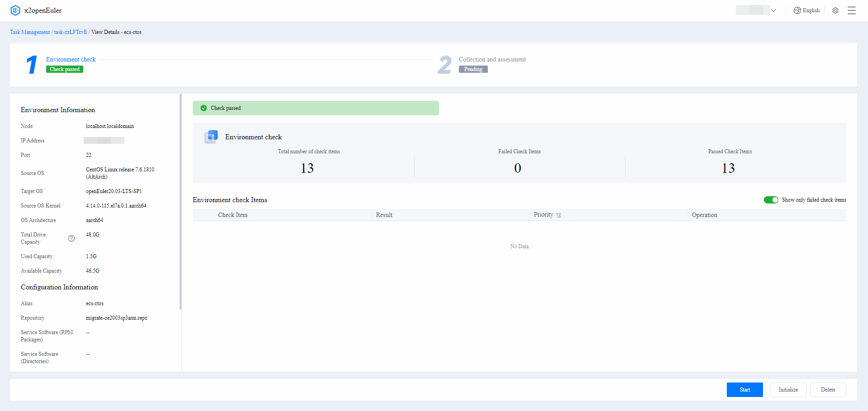Click the Environment check panel icon

click(211, 137)
